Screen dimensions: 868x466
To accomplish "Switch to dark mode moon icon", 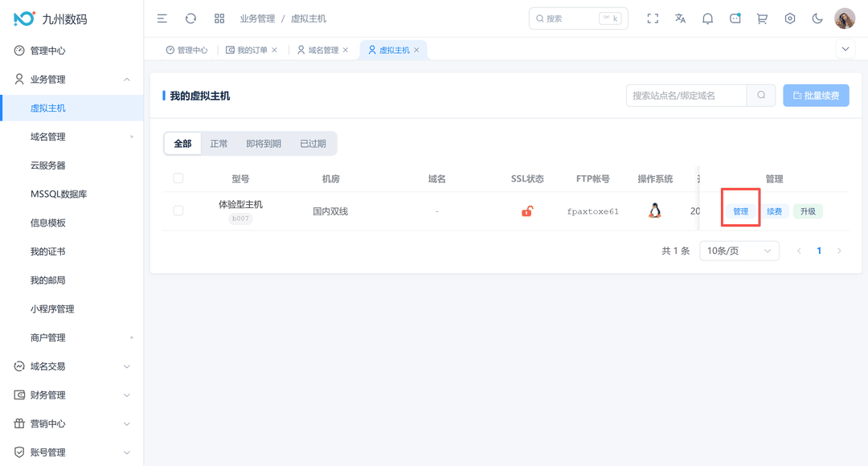I will click(817, 18).
